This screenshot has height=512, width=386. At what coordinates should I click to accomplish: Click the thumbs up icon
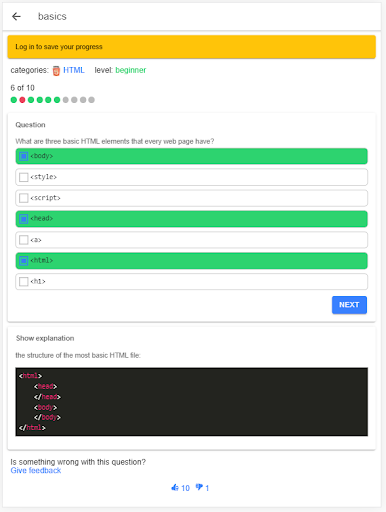click(x=175, y=488)
